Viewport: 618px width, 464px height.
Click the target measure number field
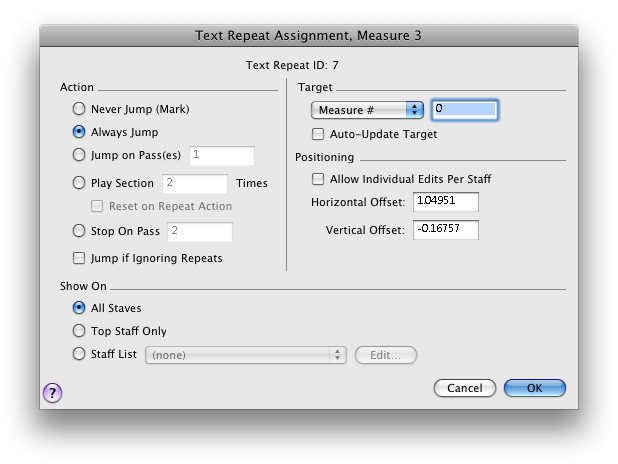pyautogui.click(x=465, y=110)
